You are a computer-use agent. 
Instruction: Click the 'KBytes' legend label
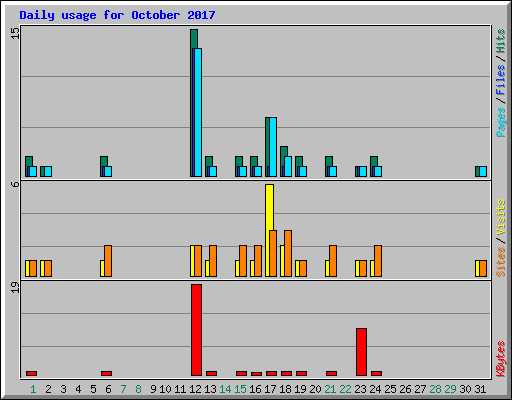click(500, 359)
